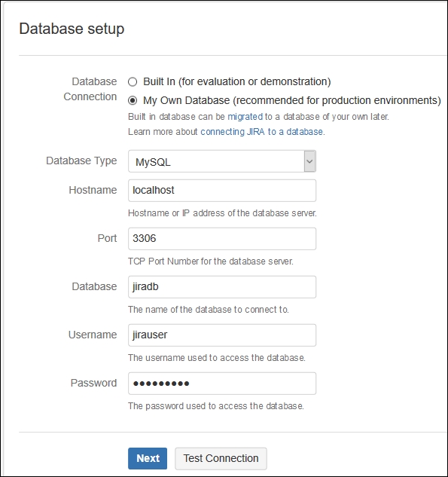Screen dimensions: 448x477
Task: Expand the Database Type chevron arrow
Action: 309,161
